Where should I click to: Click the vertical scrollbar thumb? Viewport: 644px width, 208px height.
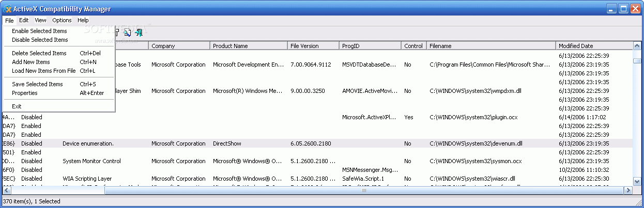pyautogui.click(x=637, y=60)
